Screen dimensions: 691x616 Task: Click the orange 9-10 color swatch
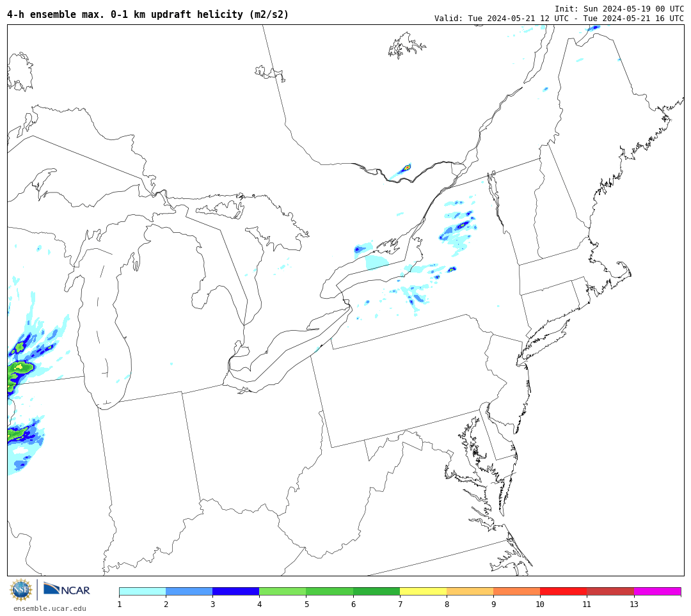pos(516,591)
